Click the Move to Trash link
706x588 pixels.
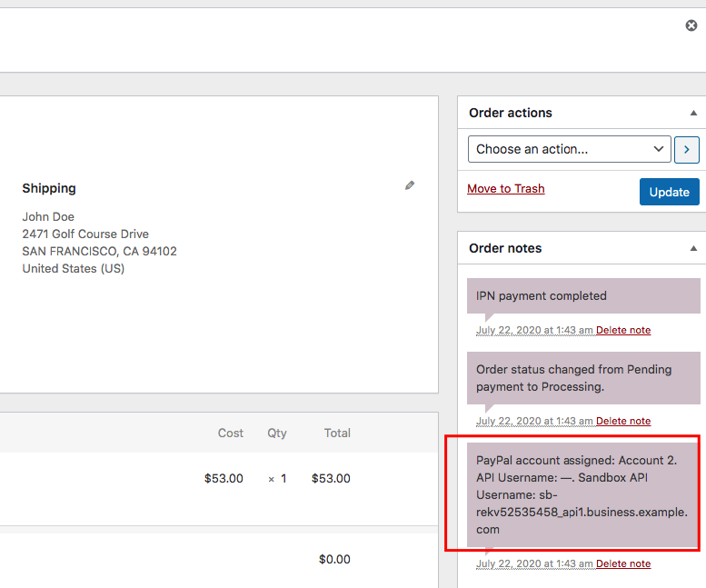[x=505, y=188]
